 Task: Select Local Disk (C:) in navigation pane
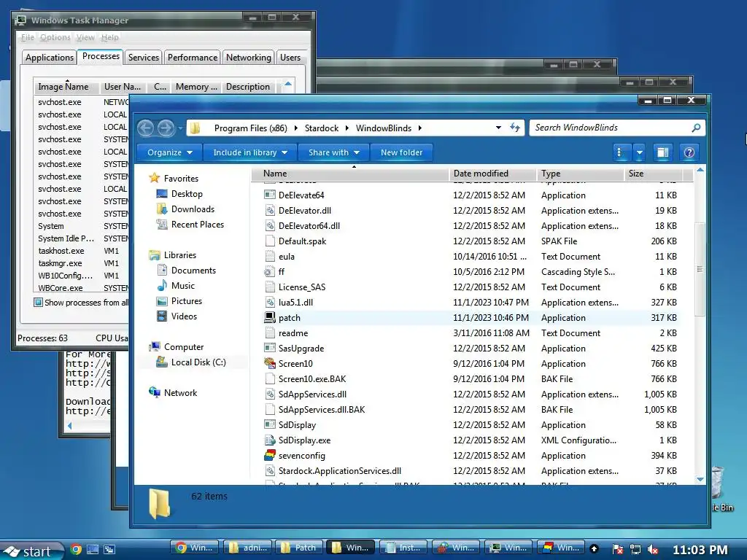pyautogui.click(x=191, y=362)
